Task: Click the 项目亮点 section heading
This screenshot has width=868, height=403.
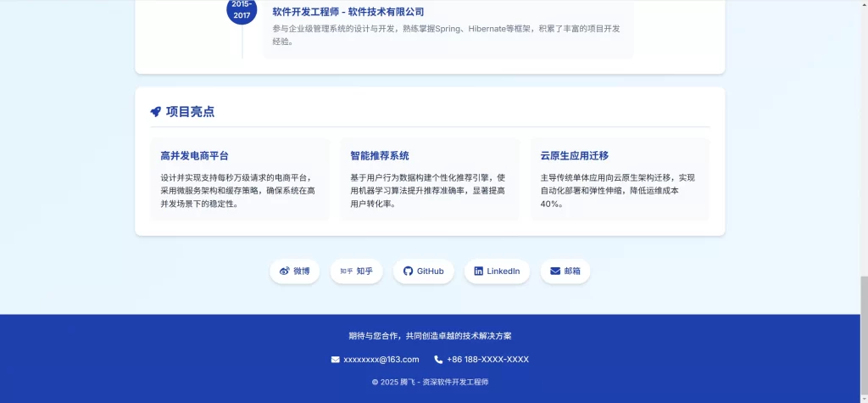Action: tap(190, 111)
